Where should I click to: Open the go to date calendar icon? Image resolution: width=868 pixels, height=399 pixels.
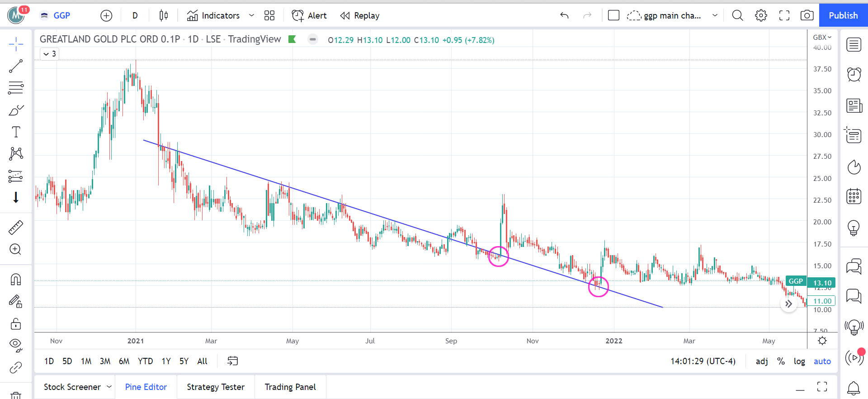click(x=232, y=361)
